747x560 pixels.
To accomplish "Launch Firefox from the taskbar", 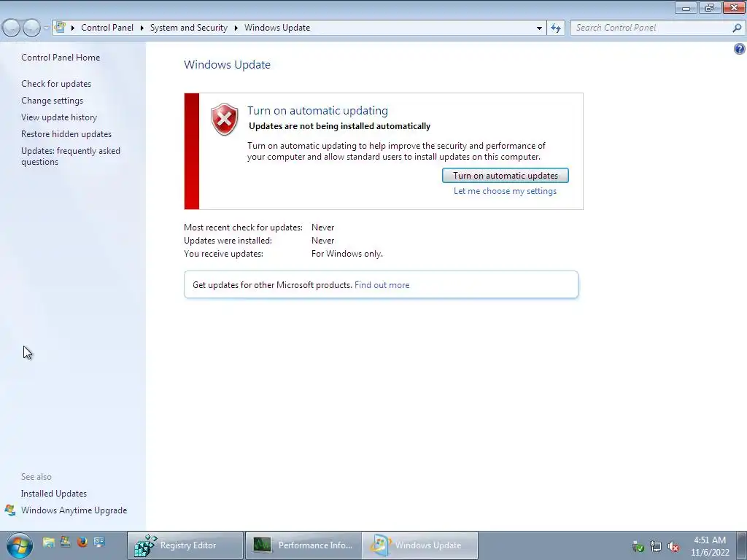I will pos(82,542).
